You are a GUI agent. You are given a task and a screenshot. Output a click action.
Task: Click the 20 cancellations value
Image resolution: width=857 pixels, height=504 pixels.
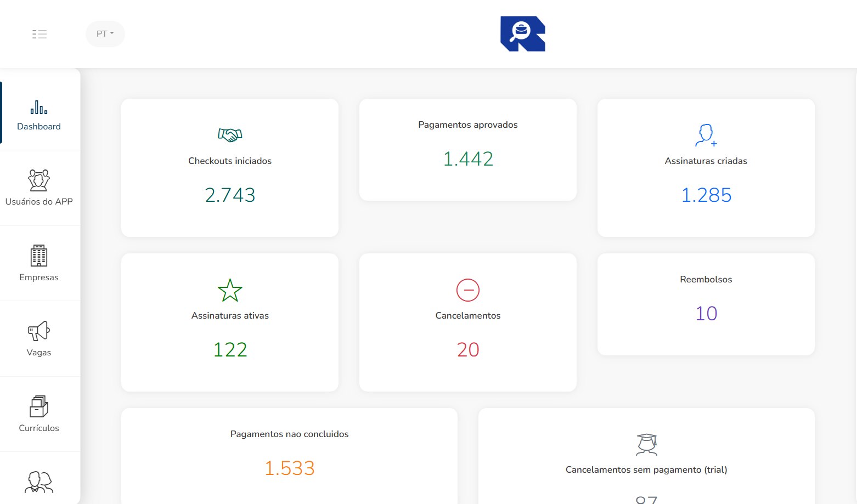tap(468, 349)
